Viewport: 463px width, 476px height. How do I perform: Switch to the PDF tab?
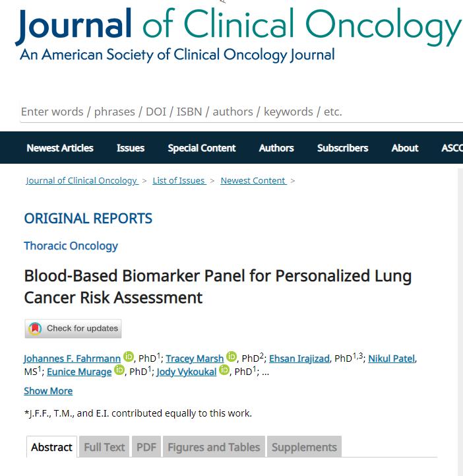point(146,447)
